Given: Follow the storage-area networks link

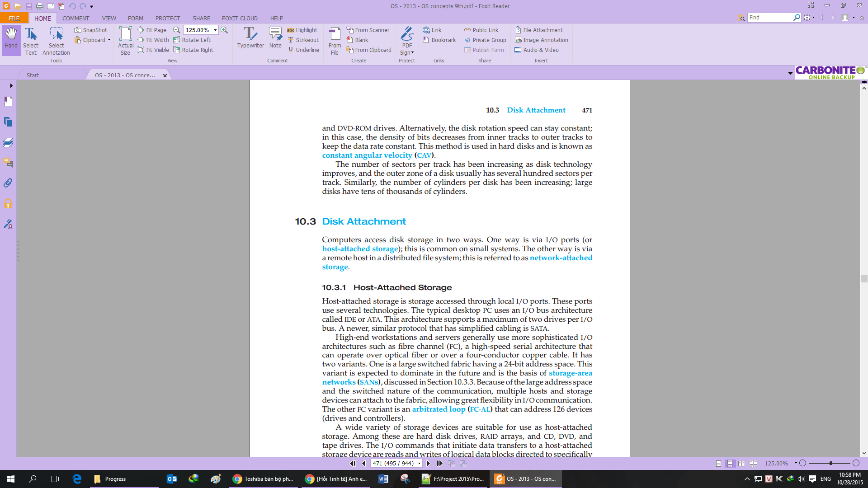Looking at the screenshot, I should 570,373.
